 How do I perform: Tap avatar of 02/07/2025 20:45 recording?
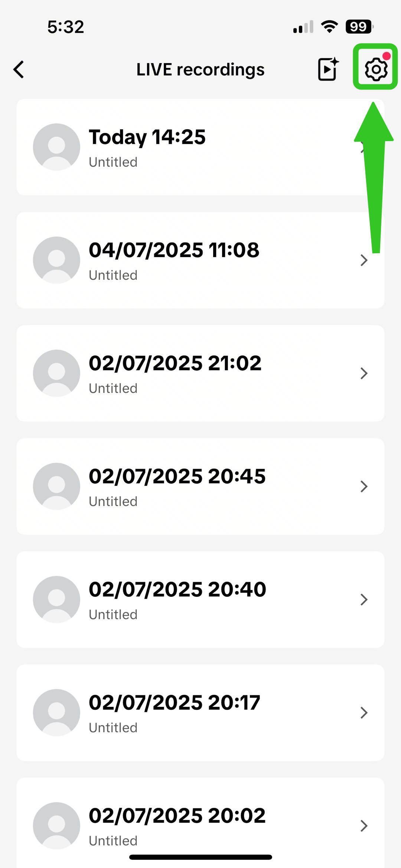56,486
